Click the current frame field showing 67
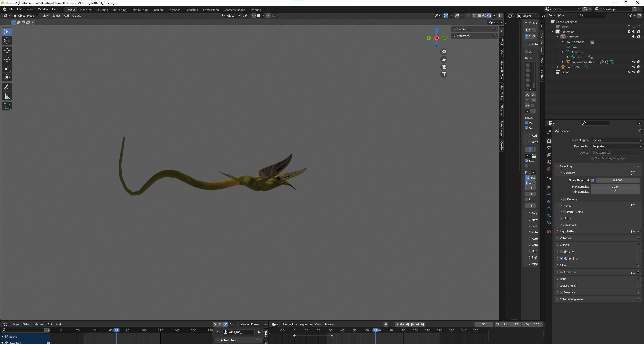 484,324
